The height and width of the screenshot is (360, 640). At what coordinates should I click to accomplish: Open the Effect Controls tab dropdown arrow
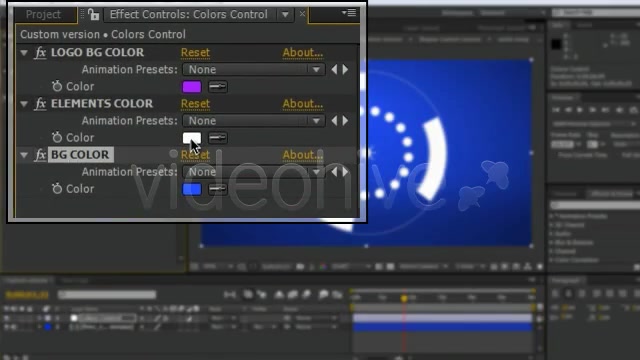285,15
